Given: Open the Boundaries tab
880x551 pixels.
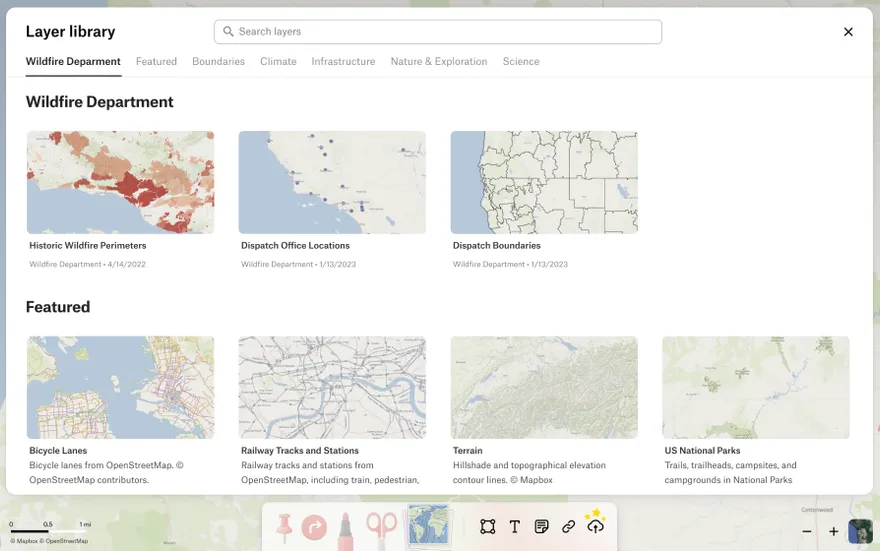Looking at the screenshot, I should click(218, 62).
